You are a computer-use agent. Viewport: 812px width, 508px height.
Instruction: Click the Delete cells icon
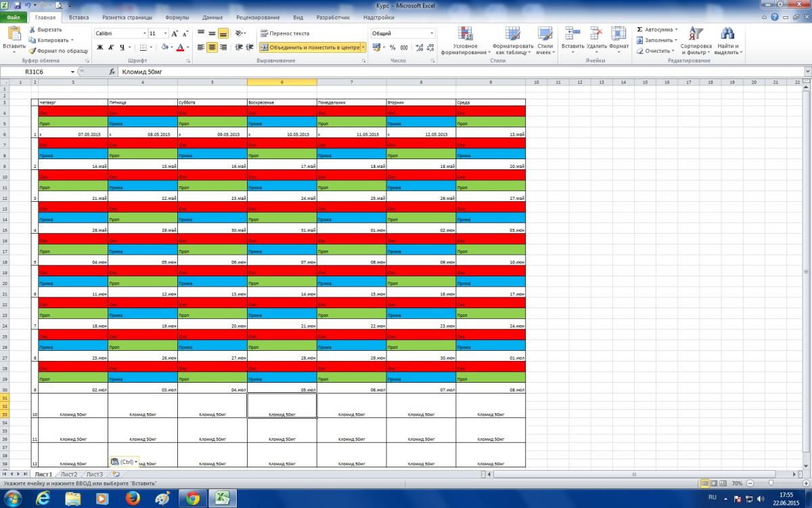pos(596,41)
